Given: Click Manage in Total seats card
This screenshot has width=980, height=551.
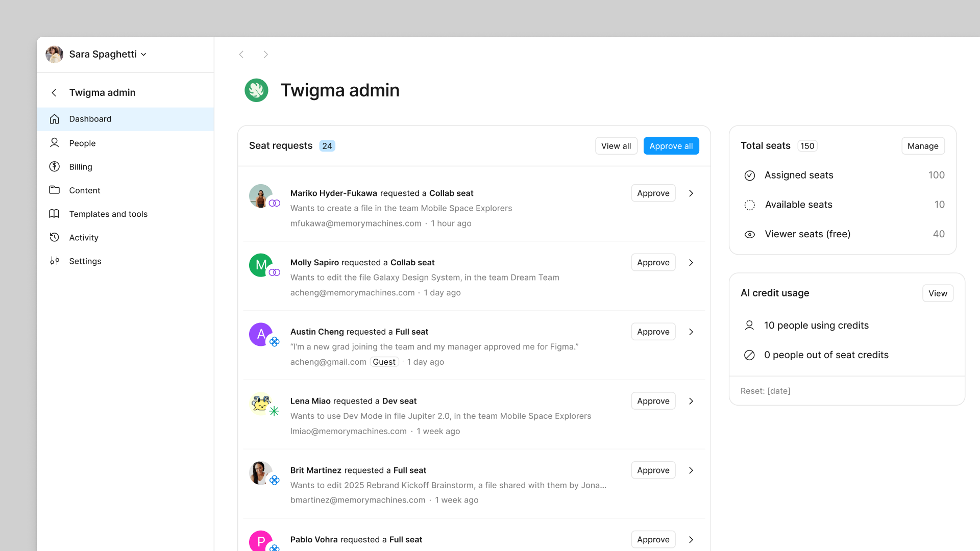Looking at the screenshot, I should tap(923, 146).
